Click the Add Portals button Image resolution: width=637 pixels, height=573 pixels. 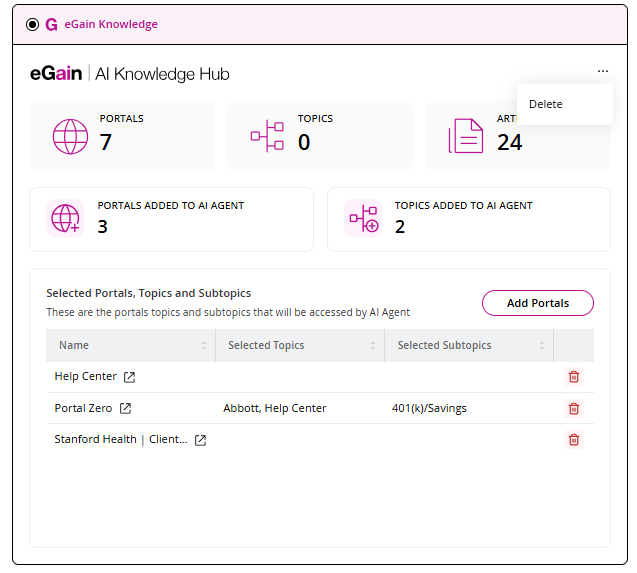click(537, 303)
